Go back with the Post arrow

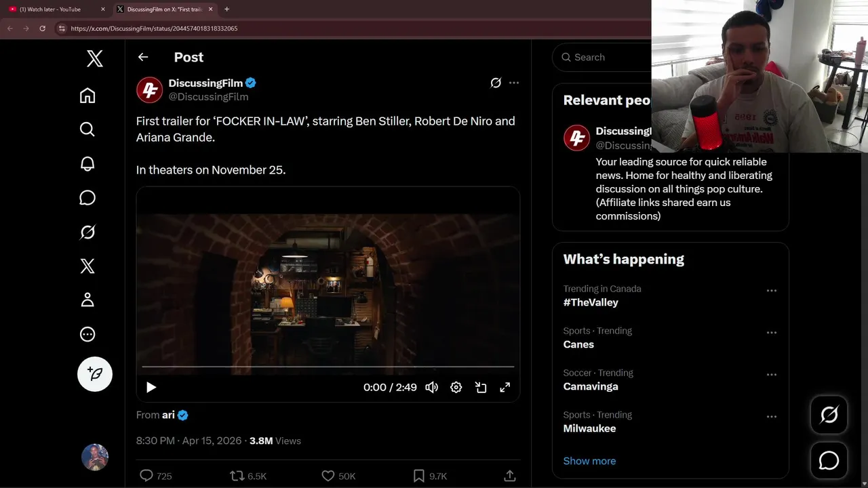tap(143, 57)
